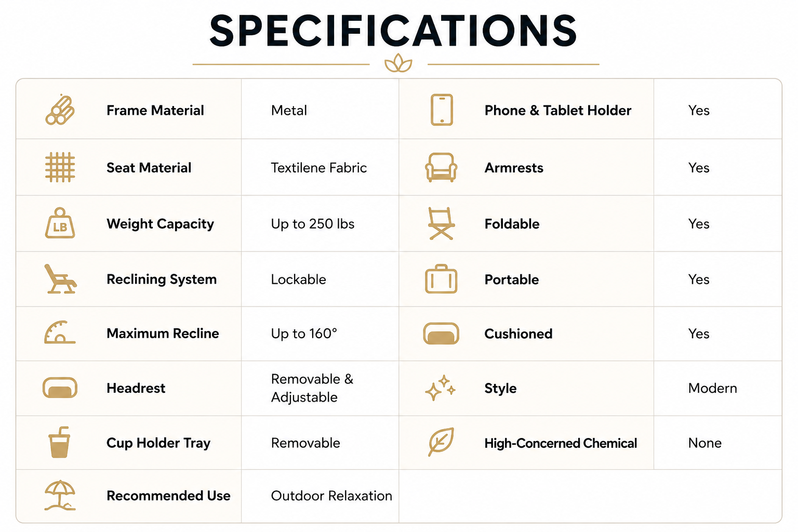Click the Up to 250 lbs value
Screen dimensions: 798x532
(313, 224)
